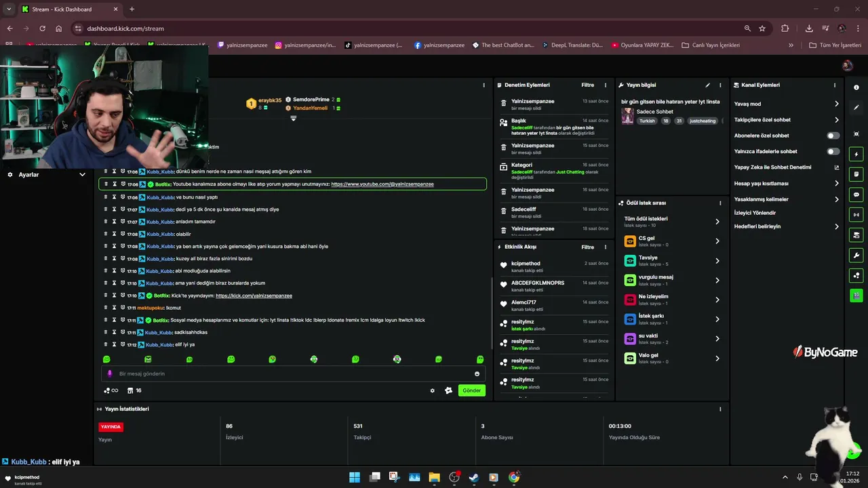Click the broadcast signal icon in right sidebar
Image resolution: width=868 pixels, height=488 pixels.
pyautogui.click(x=856, y=215)
